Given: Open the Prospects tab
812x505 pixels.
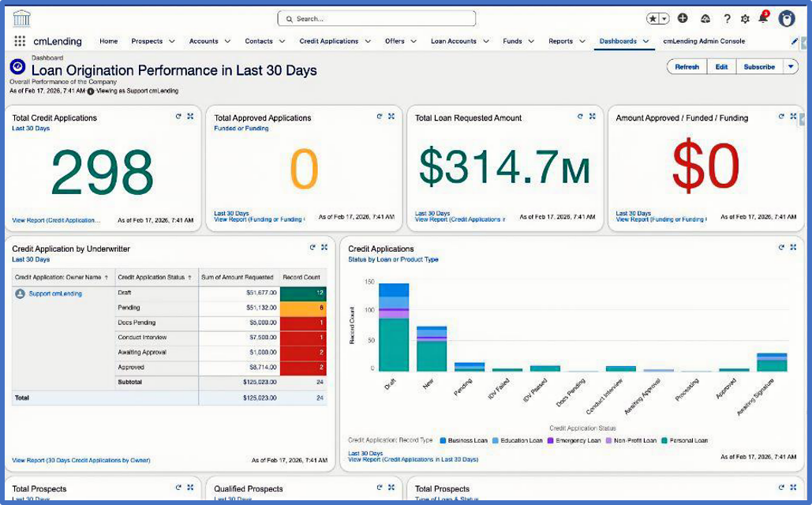Looking at the screenshot, I should coord(147,41).
